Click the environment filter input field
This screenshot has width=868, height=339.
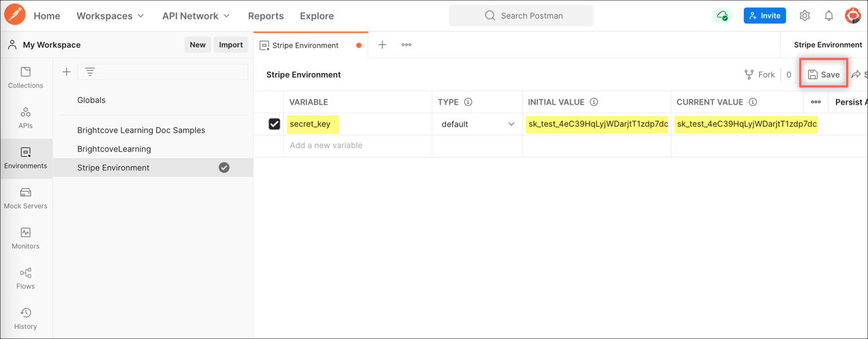pyautogui.click(x=163, y=72)
